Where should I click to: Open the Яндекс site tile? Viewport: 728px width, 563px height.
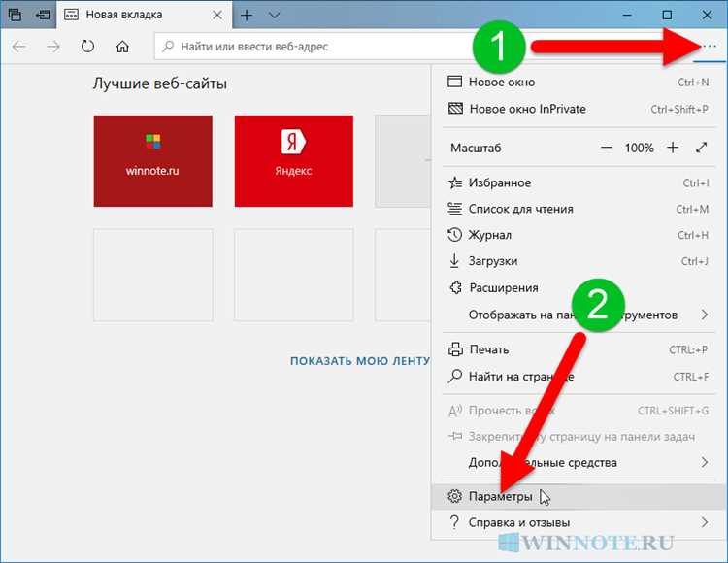pos(294,161)
